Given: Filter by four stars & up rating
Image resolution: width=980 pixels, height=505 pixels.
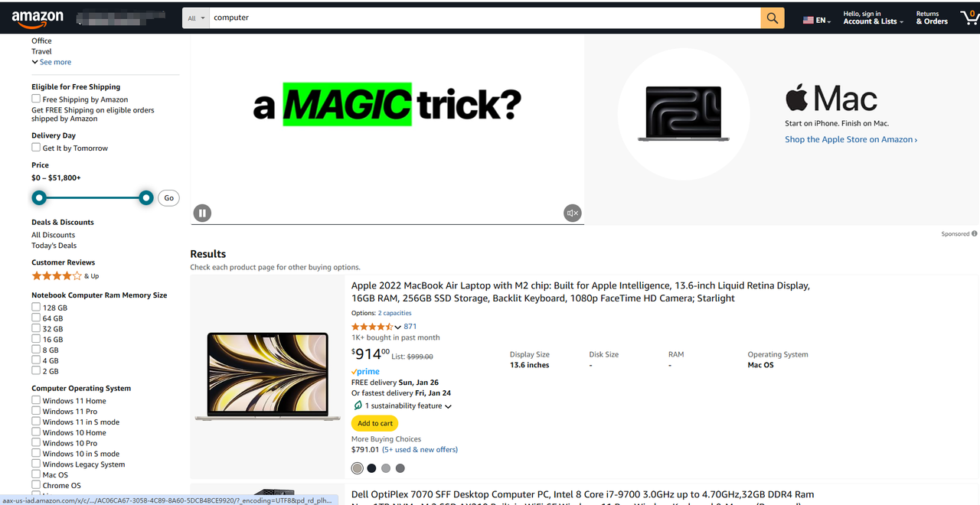Looking at the screenshot, I should [65, 275].
